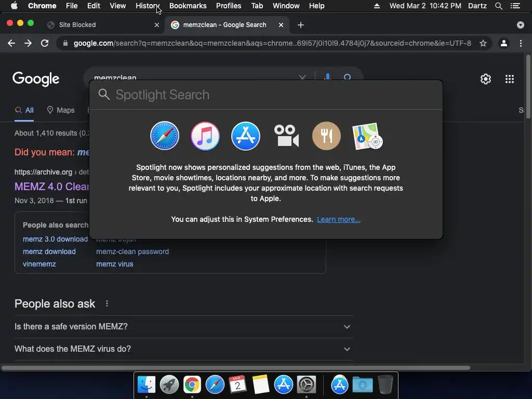Reload the current page
This screenshot has width=532, height=399.
click(x=45, y=43)
